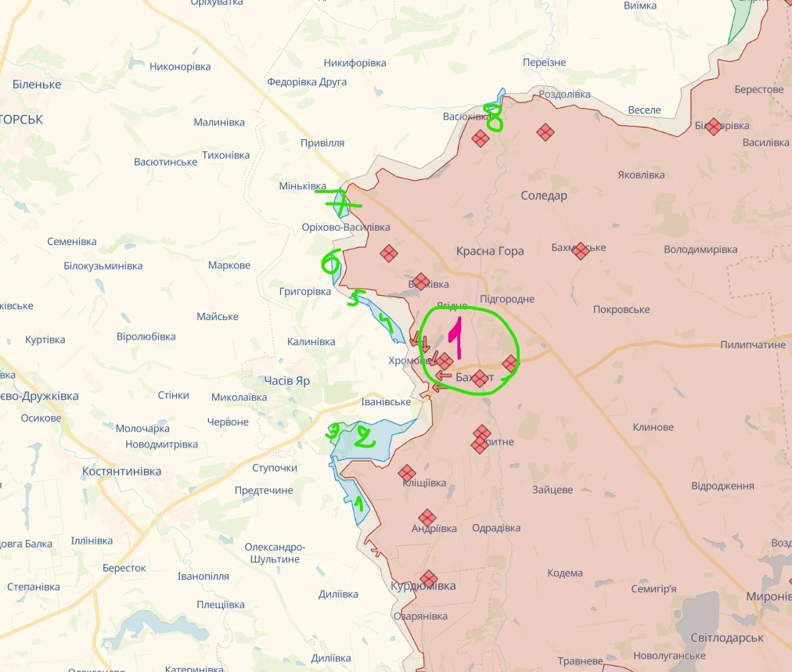This screenshot has width=792, height=672.
Task: Select the Привілля label
Action: (x=322, y=143)
